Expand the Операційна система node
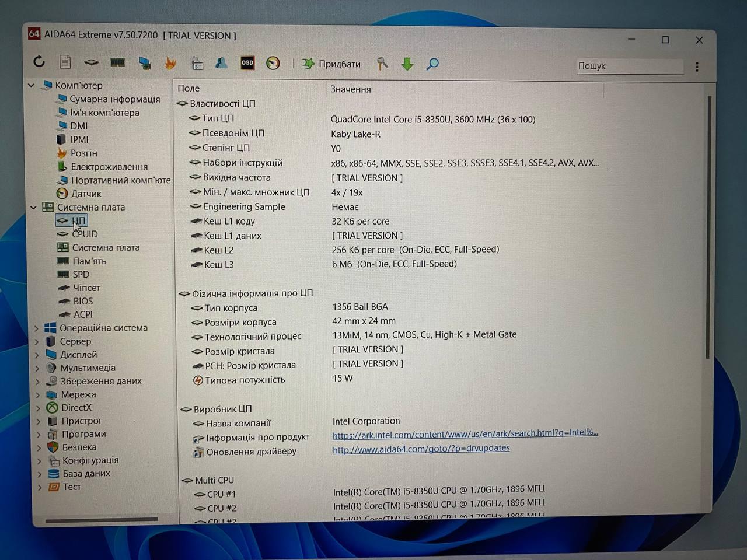The image size is (747, 560). [37, 328]
